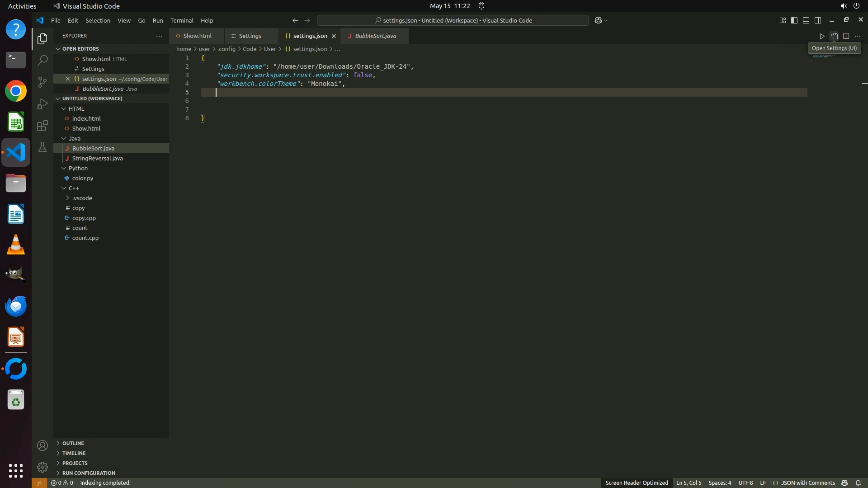Open the Source Control view
The image size is (868, 488).
(42, 82)
